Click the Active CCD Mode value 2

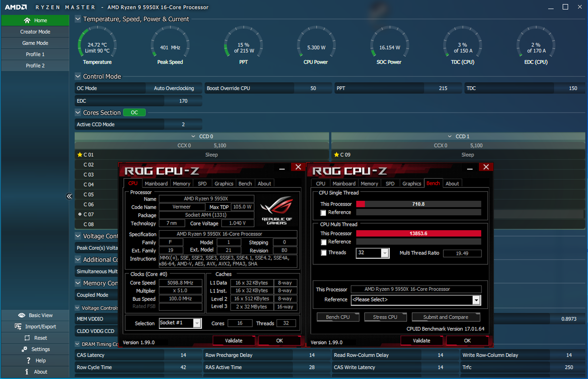[184, 124]
